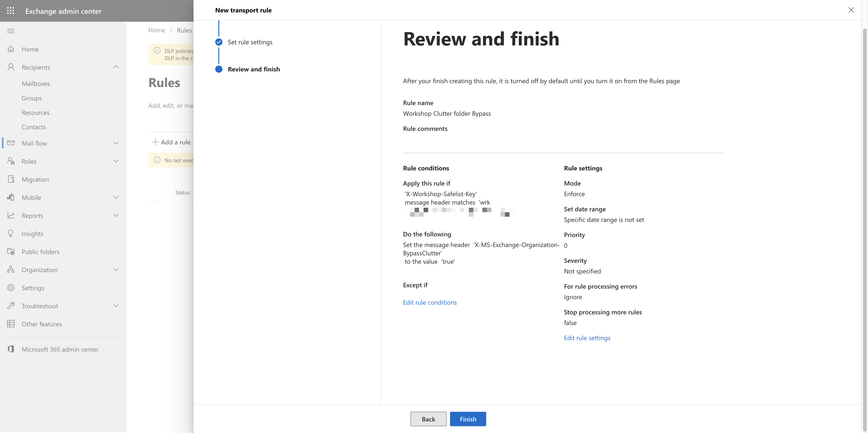
Task: Expand the Organization section chevron
Action: click(x=116, y=270)
